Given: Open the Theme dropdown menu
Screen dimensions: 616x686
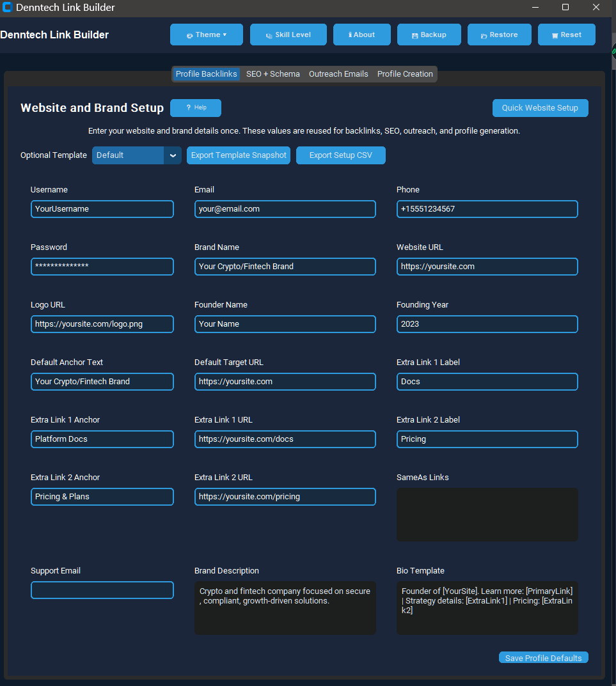Looking at the screenshot, I should [x=206, y=35].
